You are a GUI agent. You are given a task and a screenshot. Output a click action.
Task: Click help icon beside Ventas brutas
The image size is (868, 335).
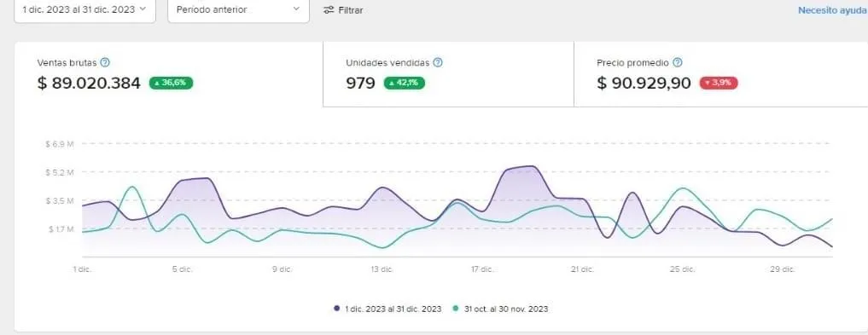(x=105, y=62)
